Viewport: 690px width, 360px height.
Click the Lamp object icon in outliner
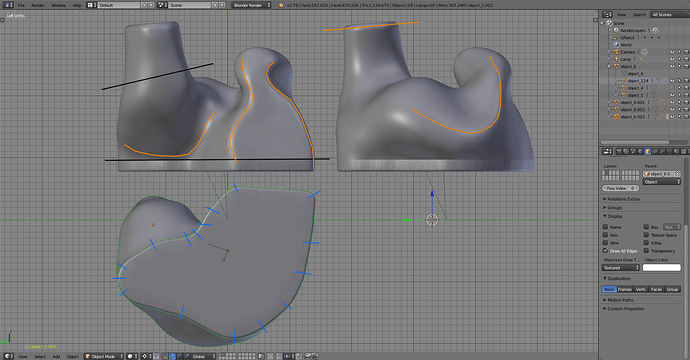(x=617, y=59)
